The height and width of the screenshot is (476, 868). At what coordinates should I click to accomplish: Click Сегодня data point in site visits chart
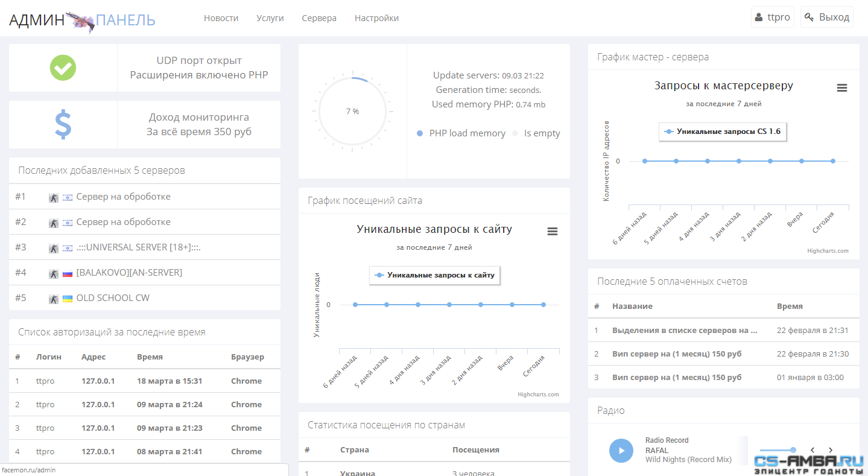[543, 305]
